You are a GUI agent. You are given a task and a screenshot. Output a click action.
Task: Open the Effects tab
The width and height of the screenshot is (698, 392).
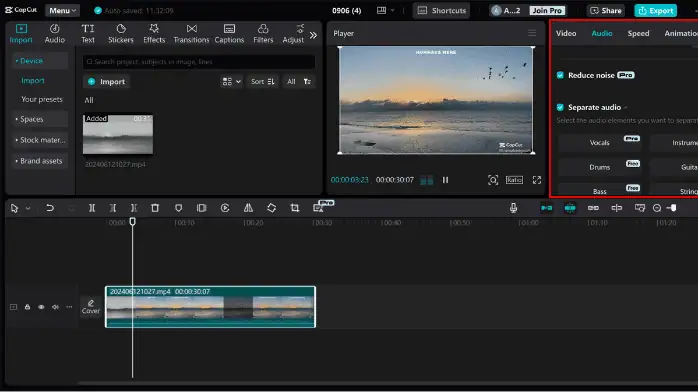[154, 33]
